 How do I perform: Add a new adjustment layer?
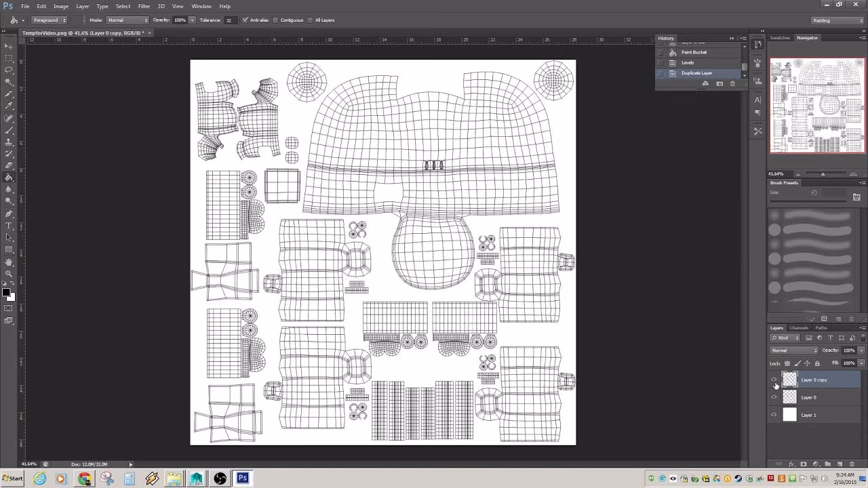point(815,464)
